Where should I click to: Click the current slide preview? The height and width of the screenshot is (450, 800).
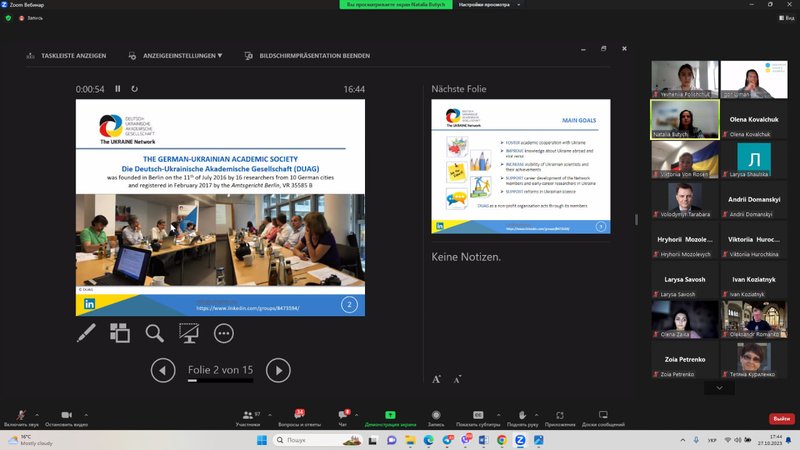point(220,208)
